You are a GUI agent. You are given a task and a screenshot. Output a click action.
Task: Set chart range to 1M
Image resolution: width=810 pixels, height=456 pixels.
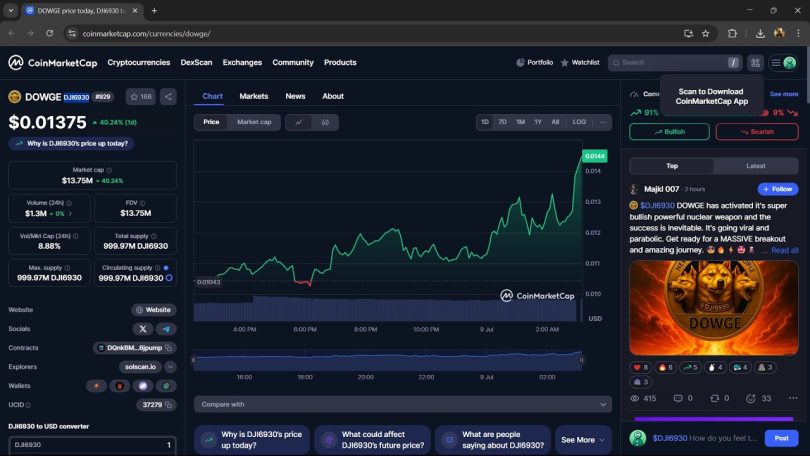click(520, 122)
